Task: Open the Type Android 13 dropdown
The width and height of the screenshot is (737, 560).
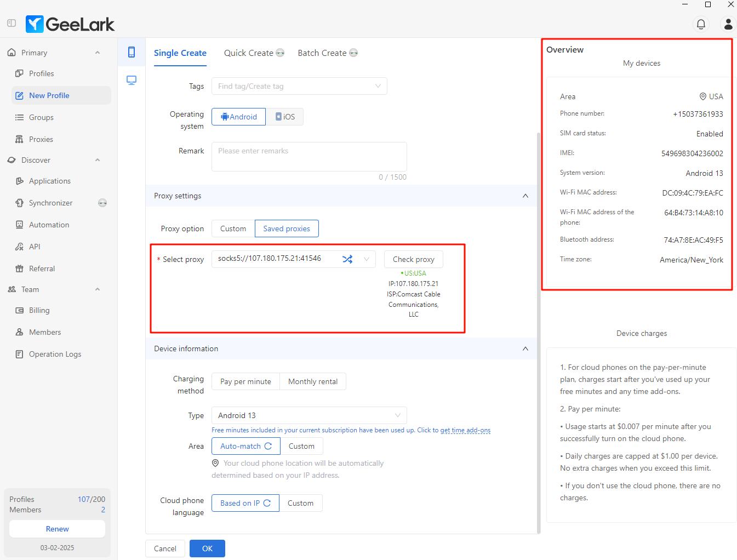Action: click(x=309, y=415)
